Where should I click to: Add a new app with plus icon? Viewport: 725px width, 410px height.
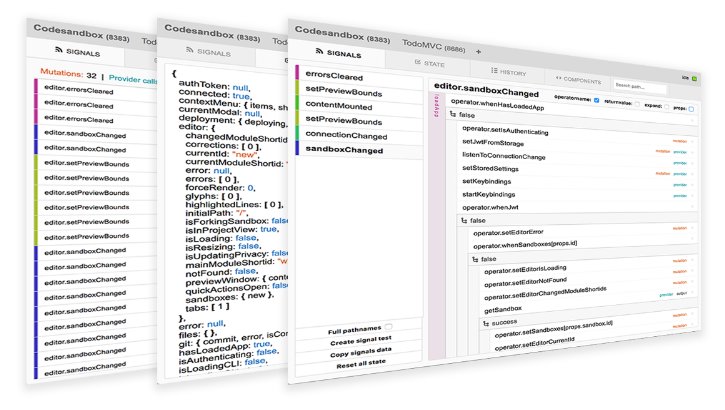coord(478,51)
